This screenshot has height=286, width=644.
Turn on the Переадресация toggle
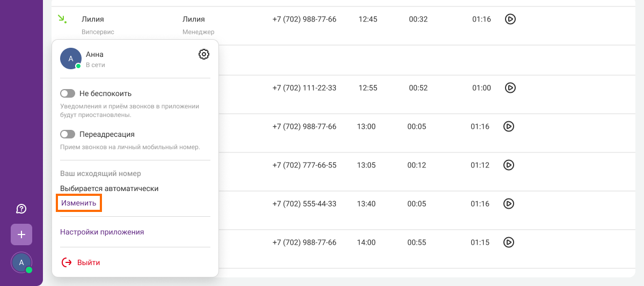(x=68, y=134)
